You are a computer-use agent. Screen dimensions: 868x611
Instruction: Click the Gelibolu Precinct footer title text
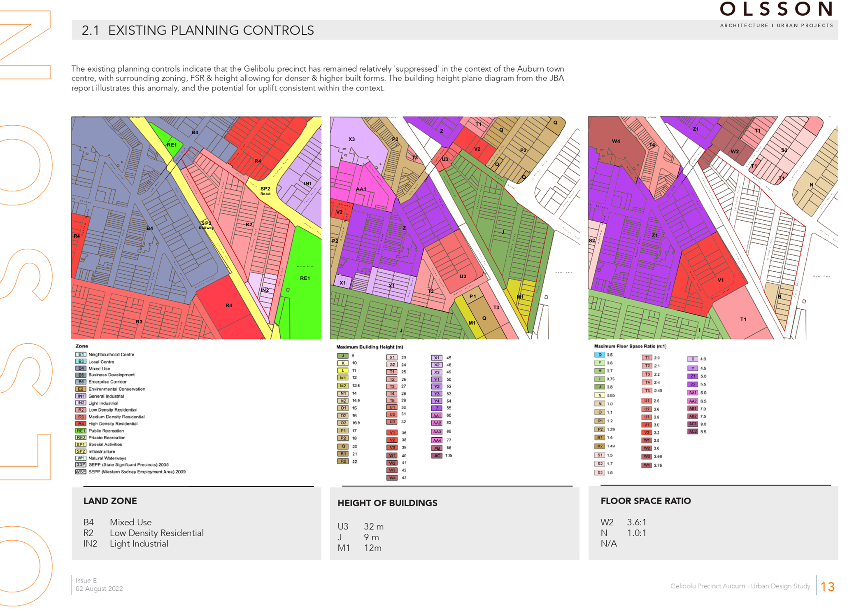tap(740, 586)
